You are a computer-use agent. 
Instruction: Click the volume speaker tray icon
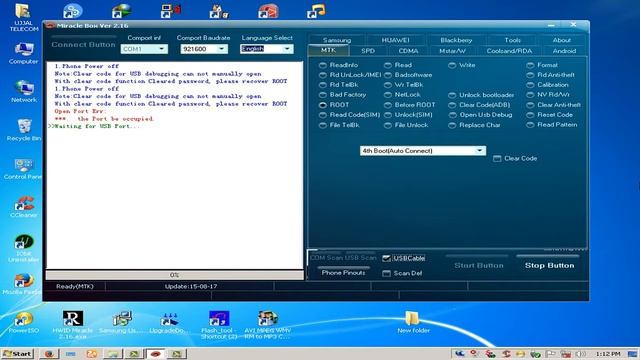pos(580,354)
